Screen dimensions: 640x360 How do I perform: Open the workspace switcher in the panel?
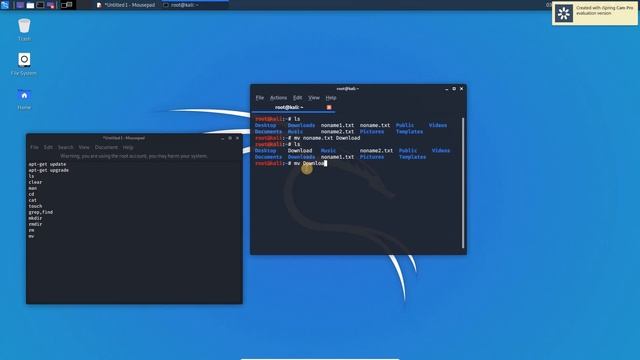pos(67,5)
